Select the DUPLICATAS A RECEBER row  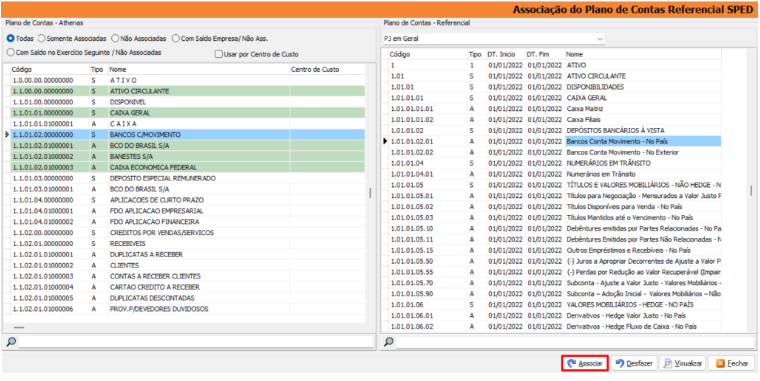pyautogui.click(x=188, y=254)
